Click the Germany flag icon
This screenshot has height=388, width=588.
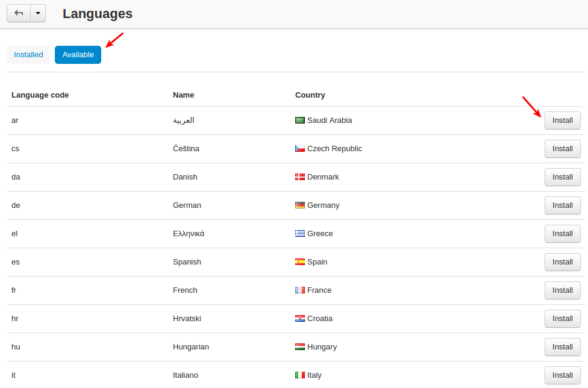coord(300,205)
